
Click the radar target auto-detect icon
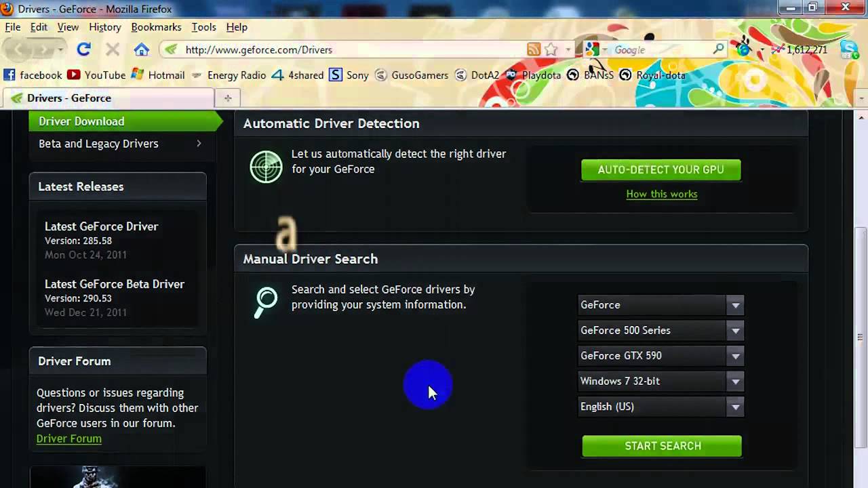(266, 167)
